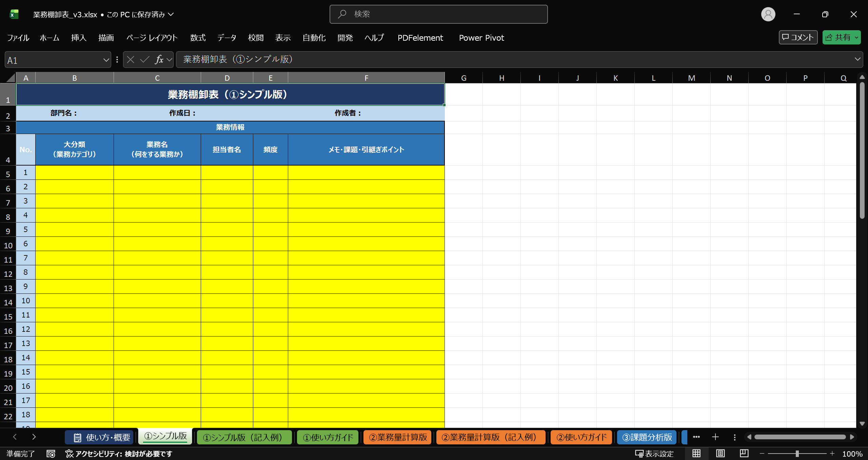Click the zoom slider handle
The width and height of the screenshot is (868, 460).
point(797,454)
